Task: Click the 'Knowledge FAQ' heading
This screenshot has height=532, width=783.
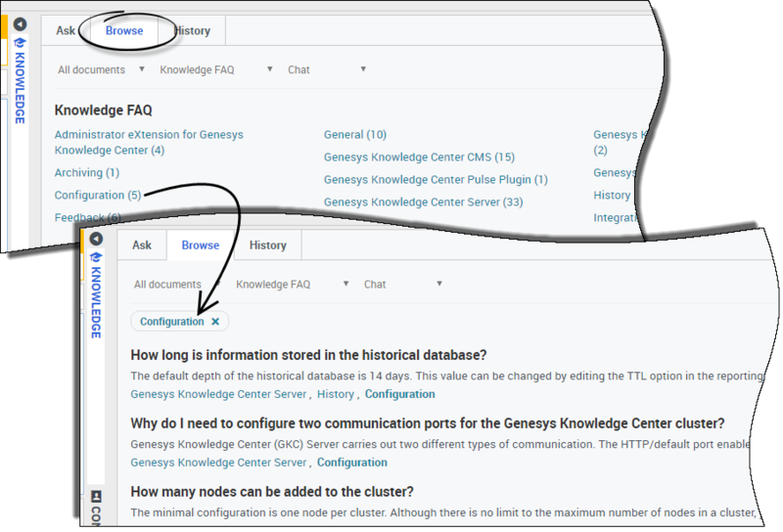Action: (x=104, y=111)
